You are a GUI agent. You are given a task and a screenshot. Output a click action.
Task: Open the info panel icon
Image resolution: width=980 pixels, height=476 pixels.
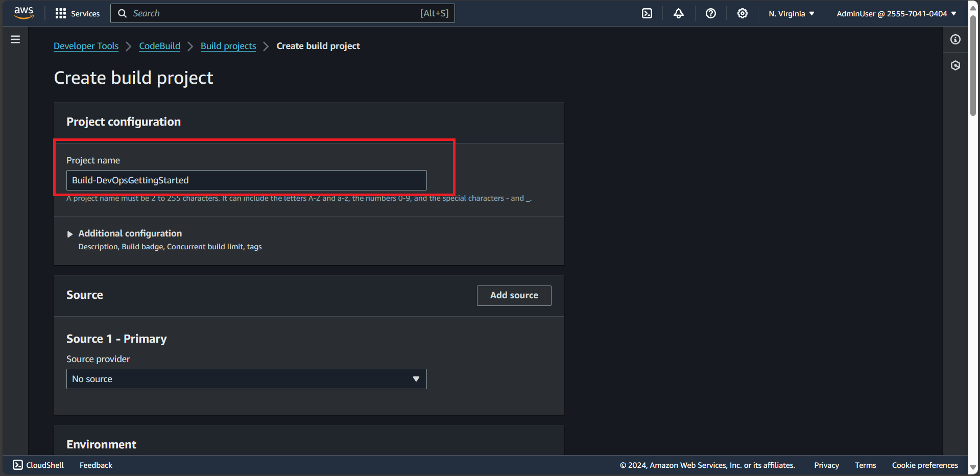pyautogui.click(x=955, y=39)
